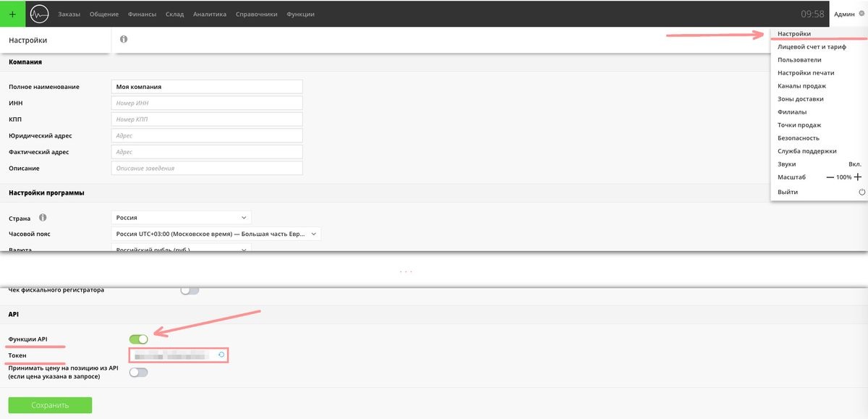The width and height of the screenshot is (868, 419).
Task: Open the Страна dropdown showing Россия
Action: (181, 217)
